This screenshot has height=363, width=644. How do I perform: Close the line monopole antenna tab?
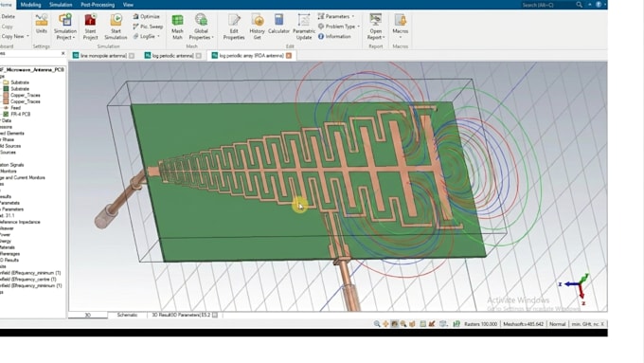click(x=132, y=56)
